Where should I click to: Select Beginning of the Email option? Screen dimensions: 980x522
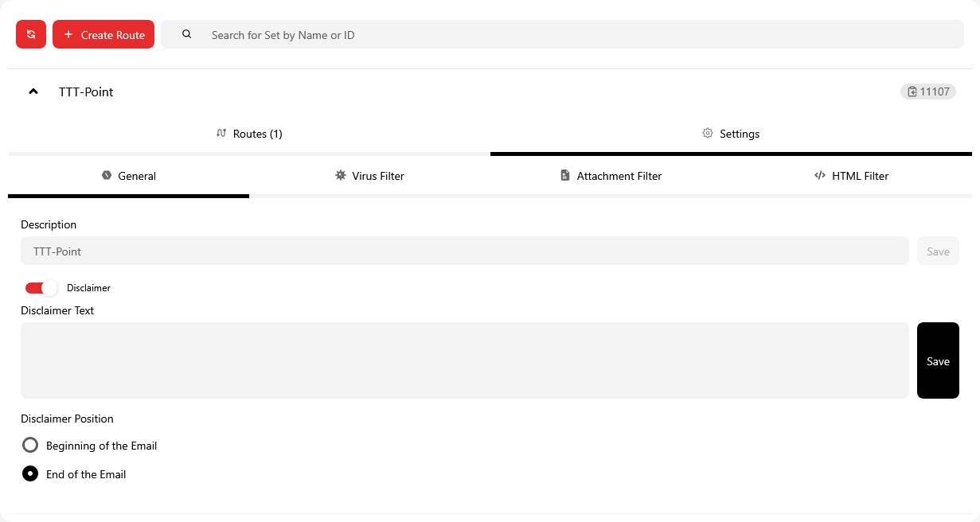pyautogui.click(x=30, y=446)
